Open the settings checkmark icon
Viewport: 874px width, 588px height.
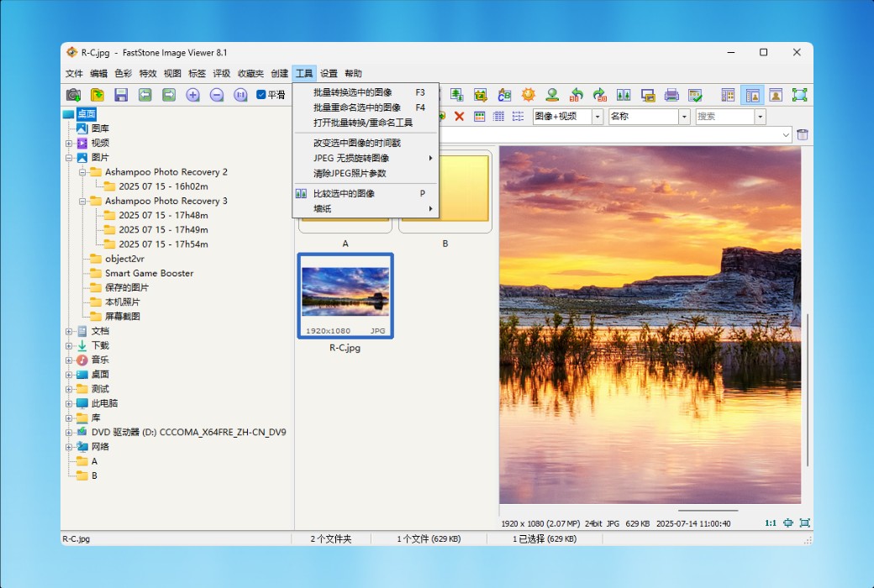pyautogui.click(x=695, y=95)
